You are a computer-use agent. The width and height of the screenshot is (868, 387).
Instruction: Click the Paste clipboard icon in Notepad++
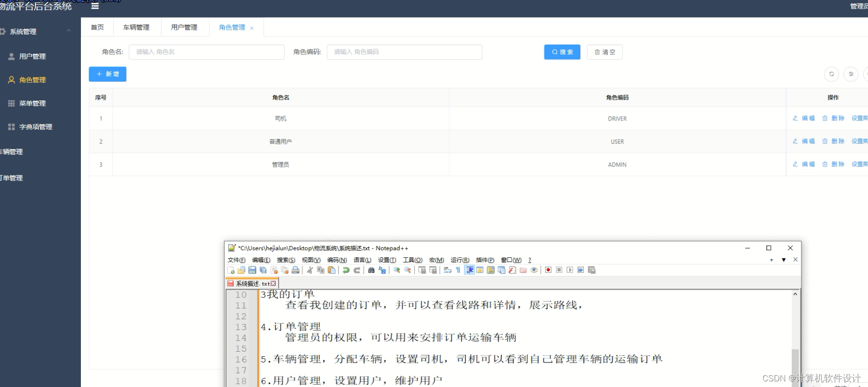point(331,270)
